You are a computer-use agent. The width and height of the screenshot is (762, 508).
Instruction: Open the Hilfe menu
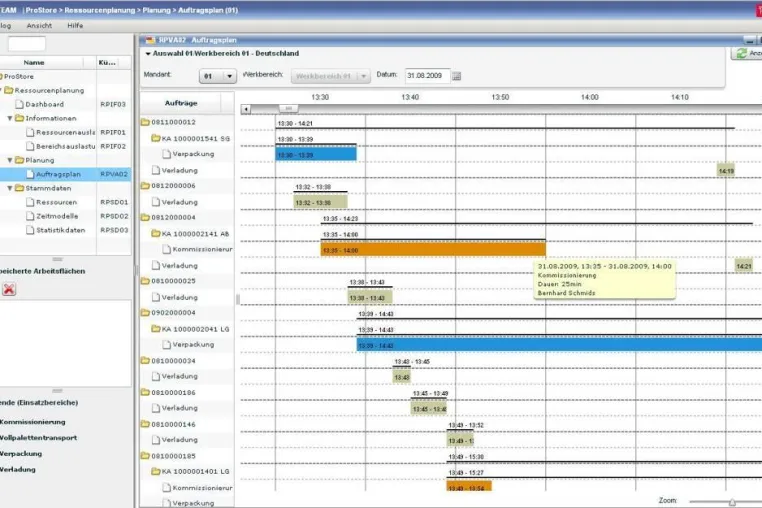point(75,26)
